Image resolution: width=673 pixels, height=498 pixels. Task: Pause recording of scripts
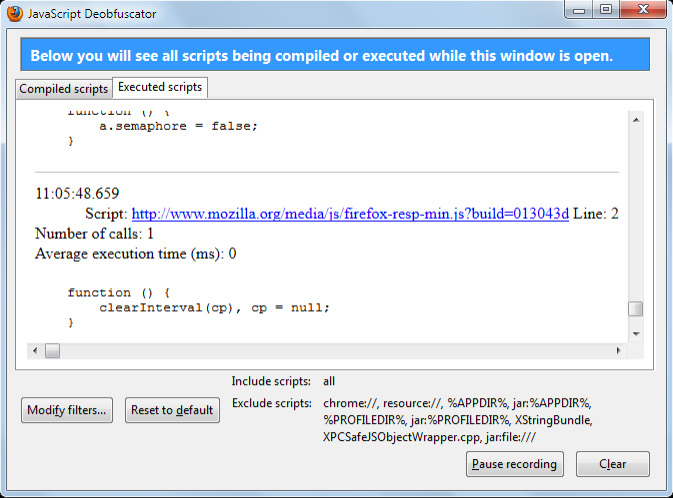[x=515, y=464]
